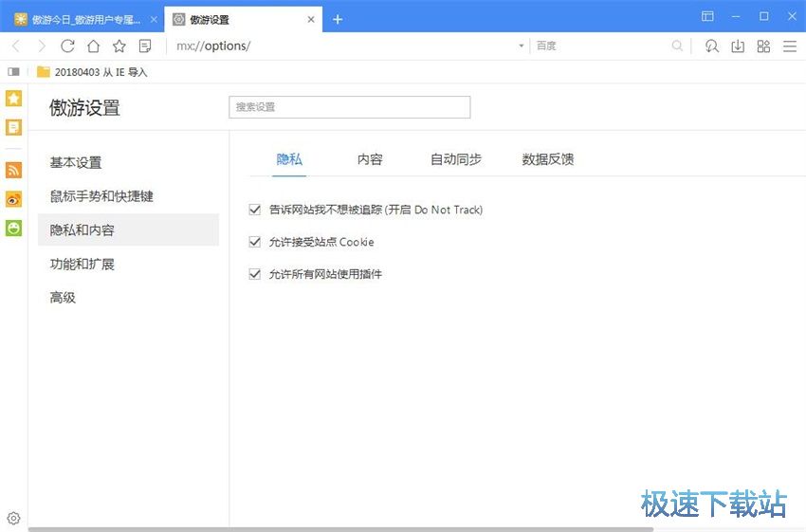Click the search magnifier icon

point(677,46)
